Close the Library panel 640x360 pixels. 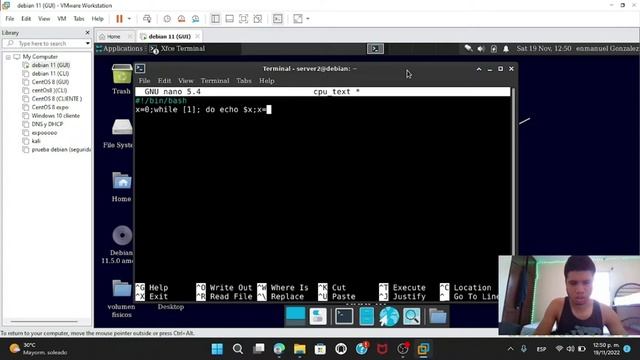[87, 33]
